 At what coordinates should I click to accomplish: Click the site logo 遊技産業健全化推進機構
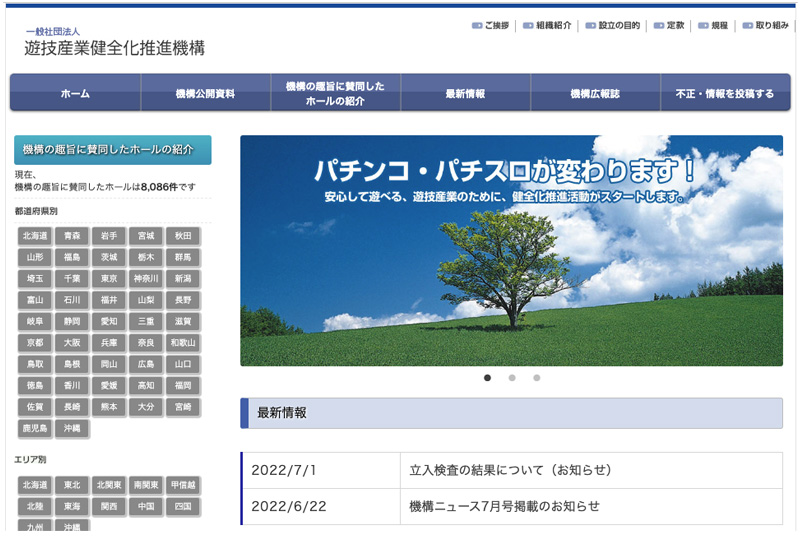point(114,44)
